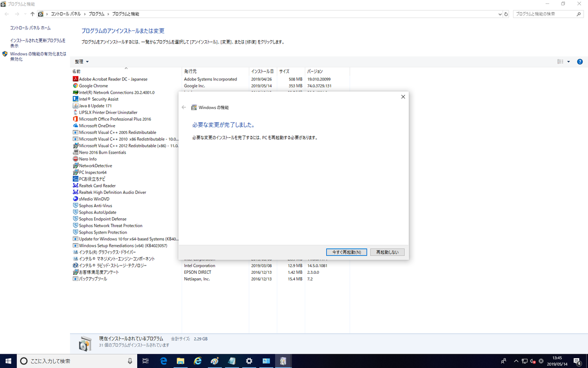Image resolution: width=588 pixels, height=368 pixels.
Task: Select Realtek High Definition Audio Driver entry
Action: point(112,192)
